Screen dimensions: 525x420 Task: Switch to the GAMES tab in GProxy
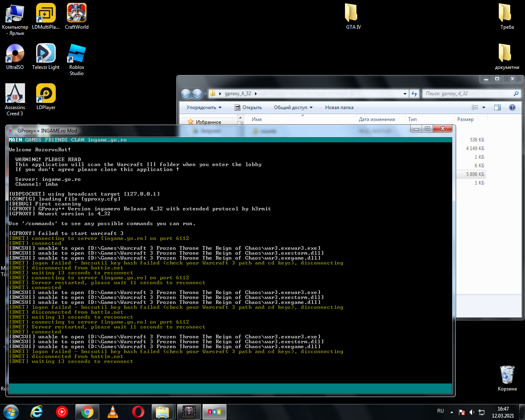[x=33, y=140]
